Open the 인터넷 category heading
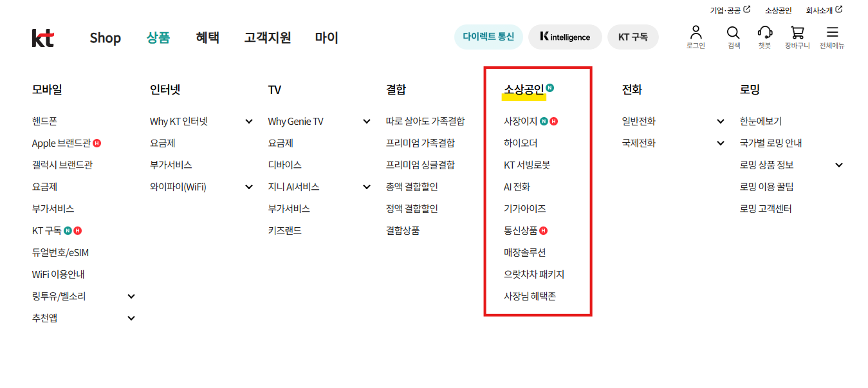This screenshot has width=868, height=388. click(165, 90)
